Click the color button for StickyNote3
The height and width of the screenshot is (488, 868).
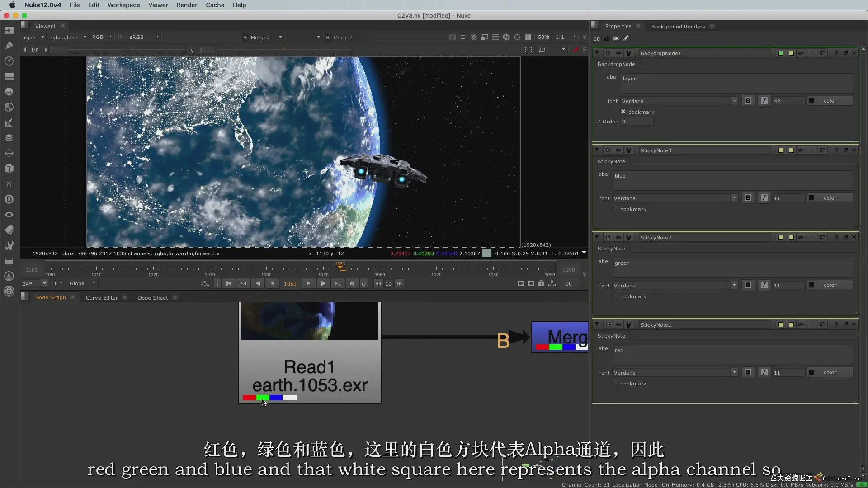pos(830,198)
